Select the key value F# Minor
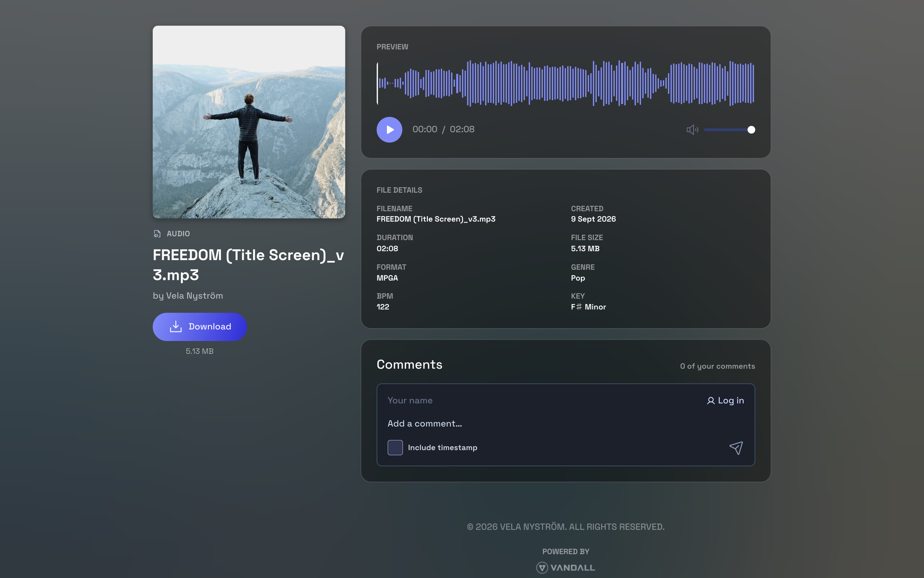This screenshot has height=578, width=924. pos(588,307)
